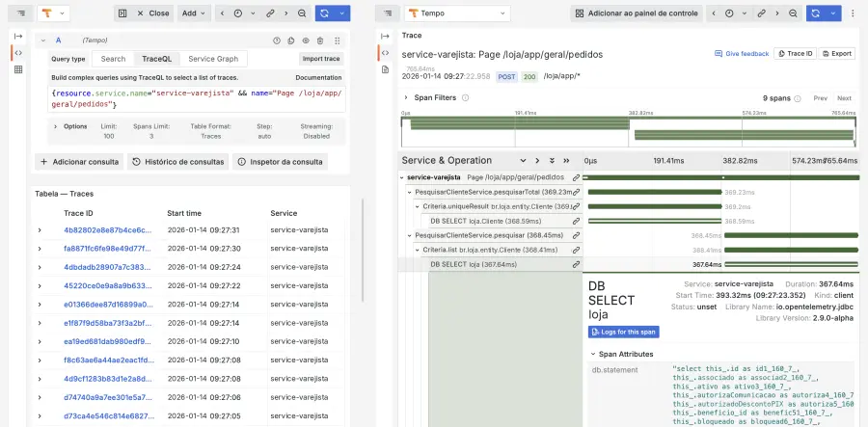This screenshot has width=868, height=427.
Task: Expand all spans with double chevron-down
Action: (x=552, y=160)
